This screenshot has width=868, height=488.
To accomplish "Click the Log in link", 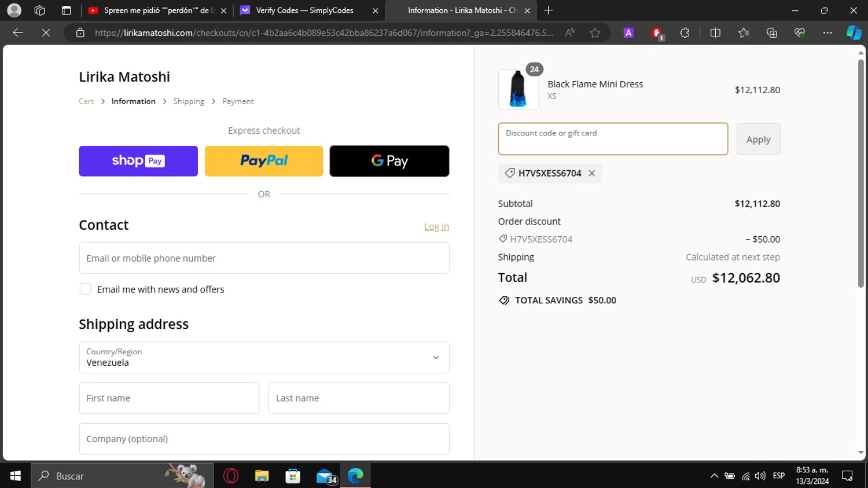I will pos(436,226).
